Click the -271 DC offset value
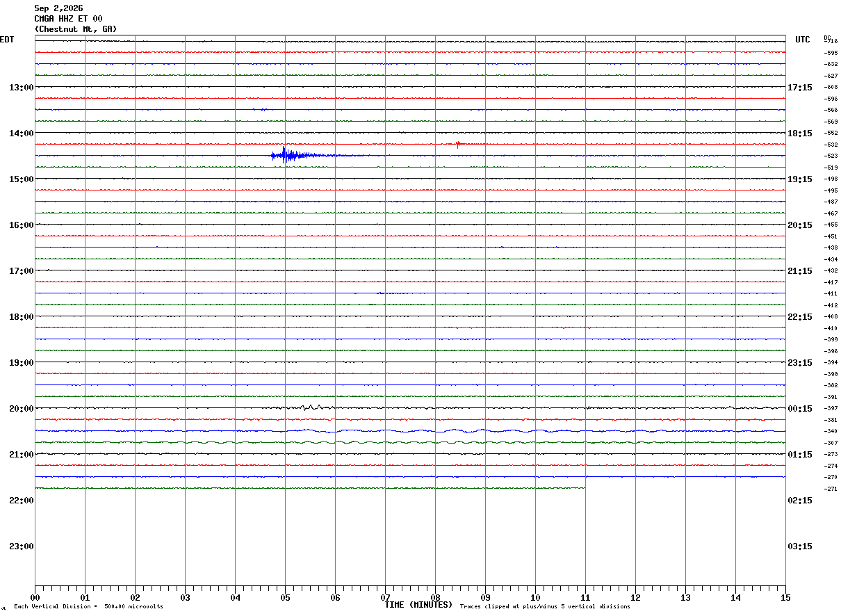This screenshot has height=616, width=841. [831, 489]
